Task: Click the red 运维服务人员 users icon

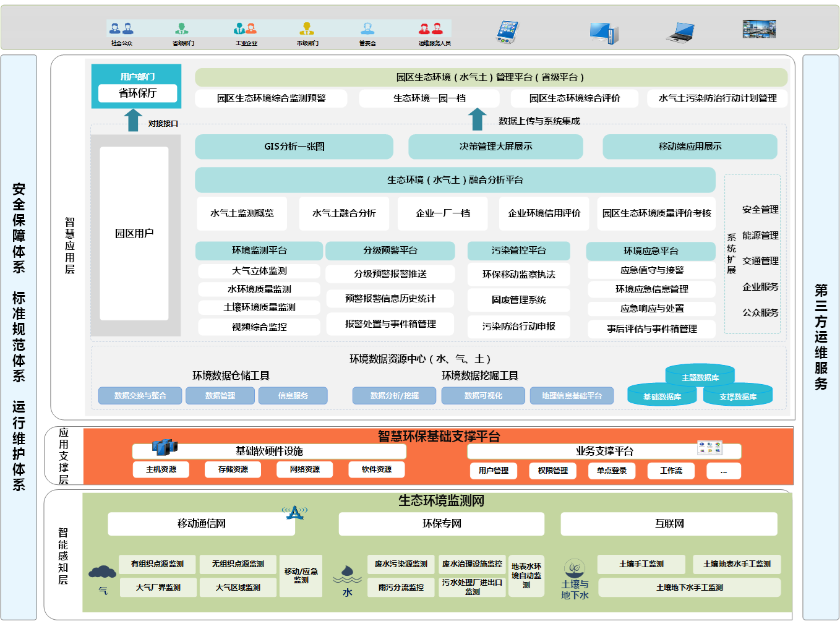Action: tap(431, 28)
